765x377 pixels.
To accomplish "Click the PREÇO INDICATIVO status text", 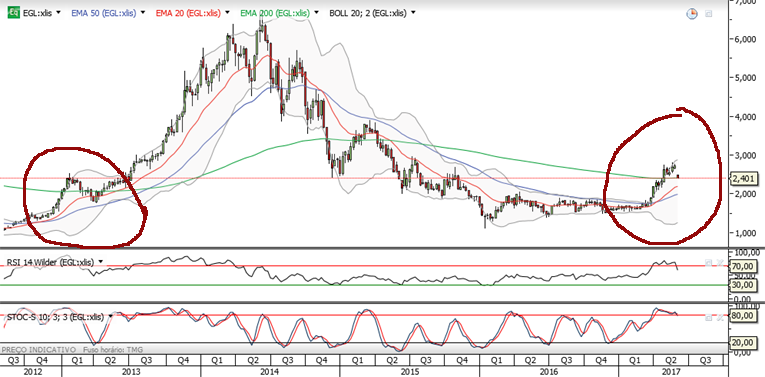I will click(39, 350).
